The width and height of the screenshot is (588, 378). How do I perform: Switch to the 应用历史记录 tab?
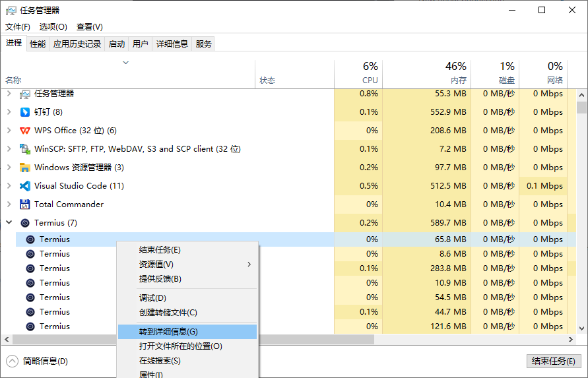(x=77, y=44)
